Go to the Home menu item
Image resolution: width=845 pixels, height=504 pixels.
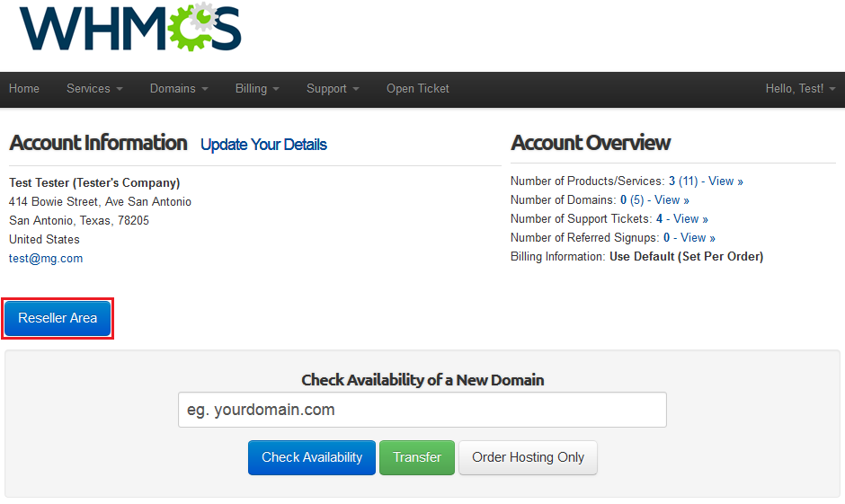point(24,89)
